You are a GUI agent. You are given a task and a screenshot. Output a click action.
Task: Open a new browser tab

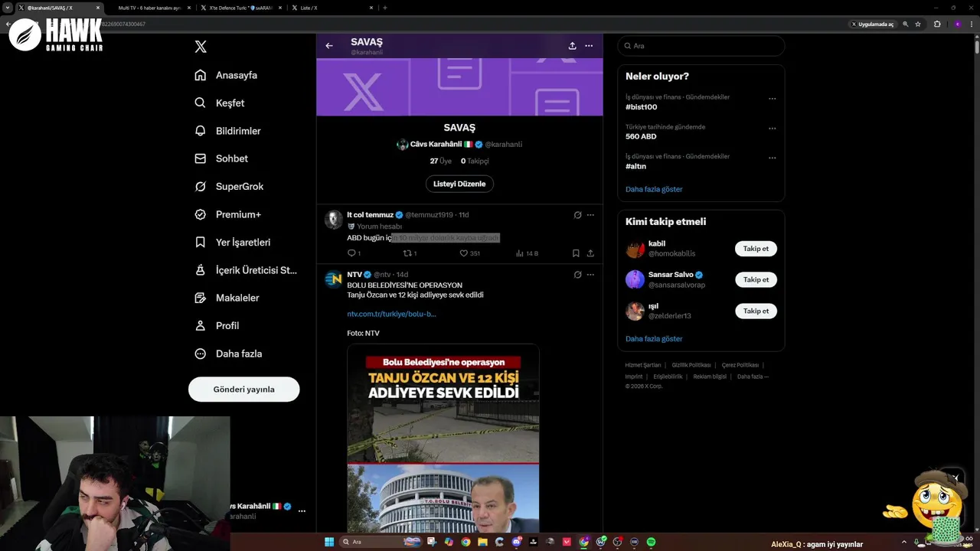tap(385, 8)
